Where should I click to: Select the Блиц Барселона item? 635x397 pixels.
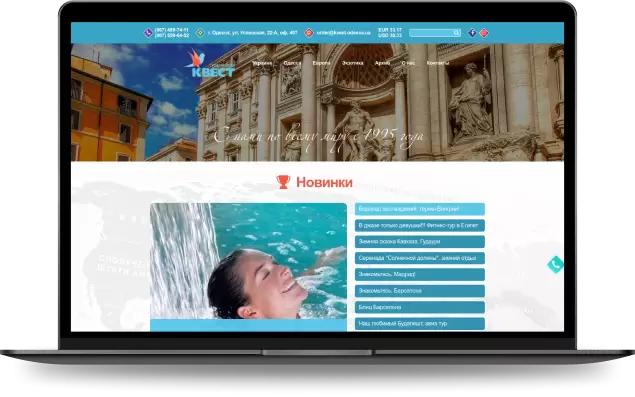point(420,307)
